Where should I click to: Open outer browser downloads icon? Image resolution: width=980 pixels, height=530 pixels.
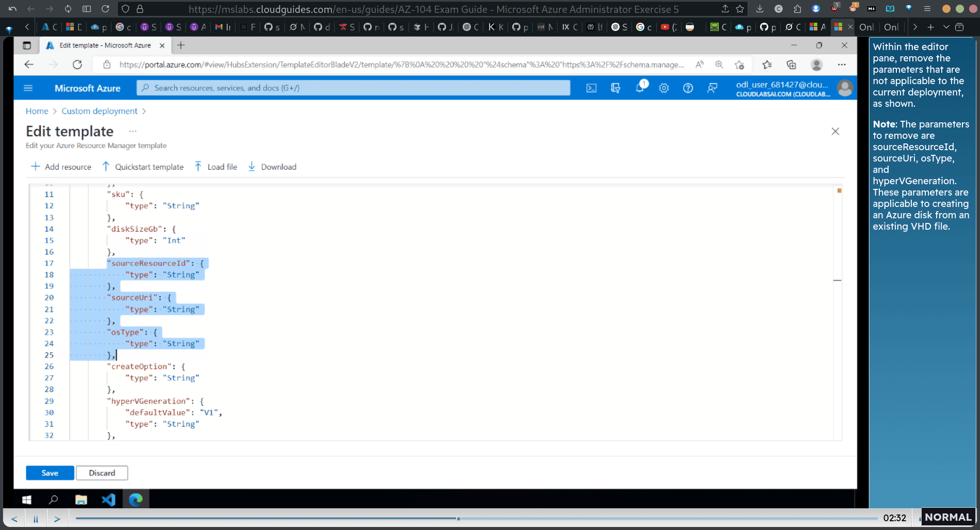pos(760,9)
